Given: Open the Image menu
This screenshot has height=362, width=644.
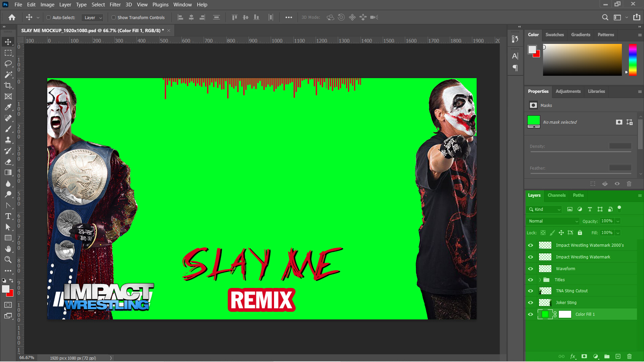Looking at the screenshot, I should click(47, 5).
